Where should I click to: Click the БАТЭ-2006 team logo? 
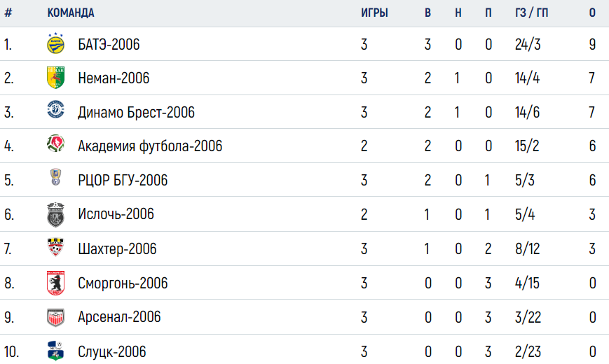coord(55,43)
